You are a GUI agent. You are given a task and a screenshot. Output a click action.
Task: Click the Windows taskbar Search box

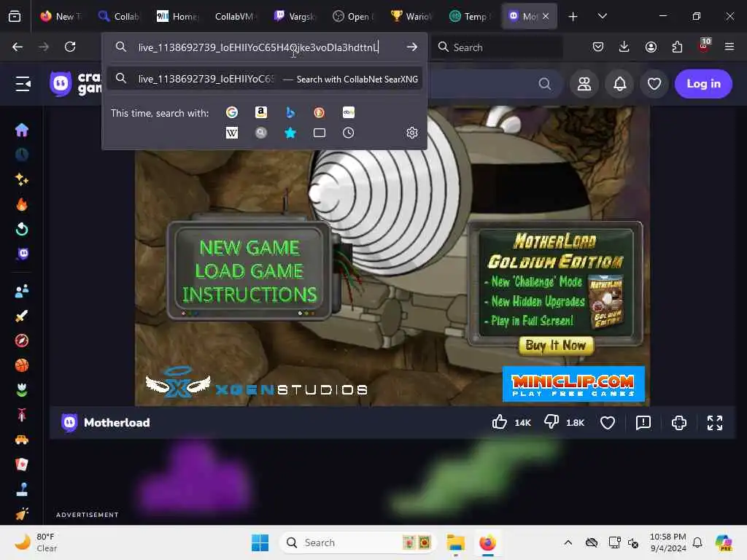357,542
